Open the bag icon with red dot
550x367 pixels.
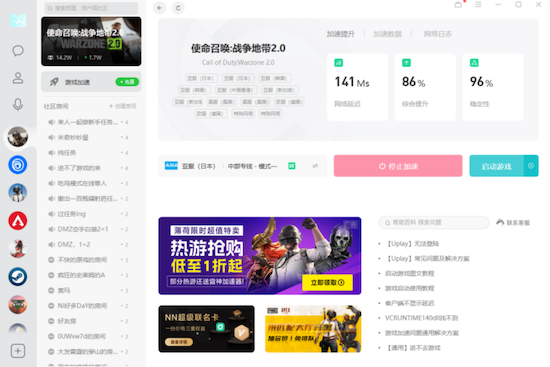(x=458, y=5)
